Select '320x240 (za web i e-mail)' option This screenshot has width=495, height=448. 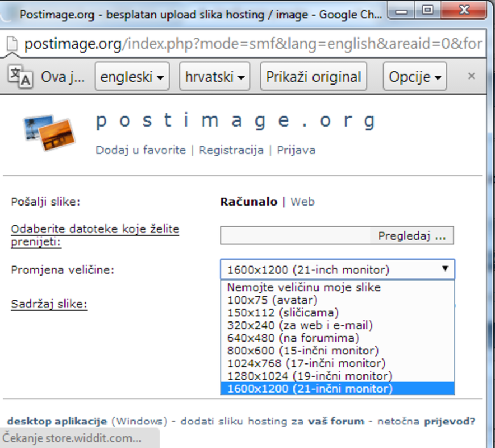point(338,325)
